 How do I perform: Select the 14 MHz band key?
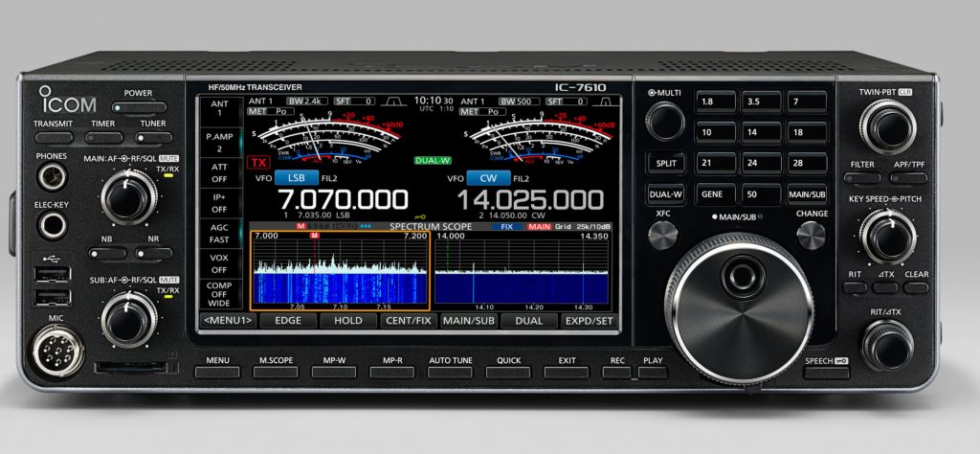click(761, 132)
